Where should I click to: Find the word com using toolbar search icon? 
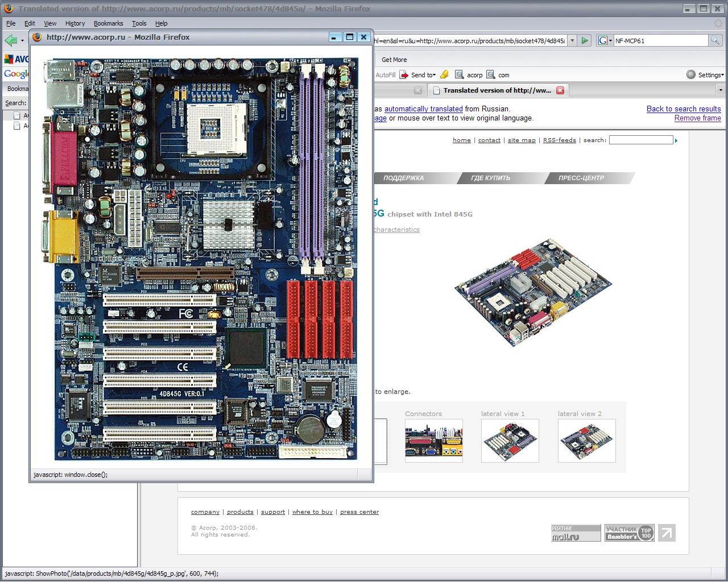(498, 75)
